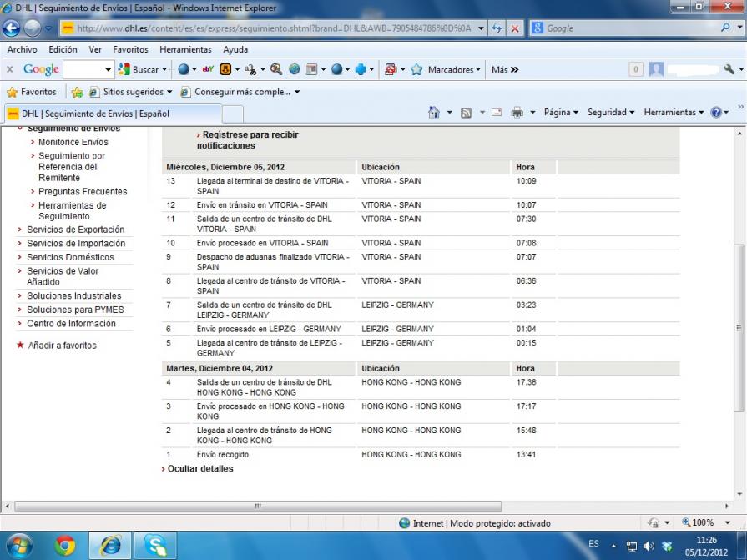This screenshot has height=560, width=747.
Task: Close the Google toolbar with its X
Action: pos(9,69)
